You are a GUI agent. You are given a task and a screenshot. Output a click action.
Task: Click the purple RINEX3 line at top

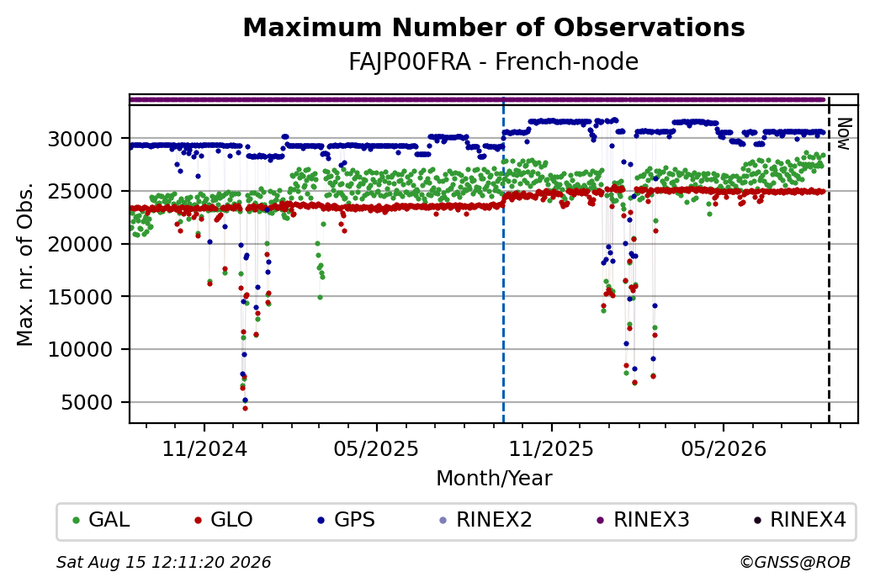pos(478,100)
